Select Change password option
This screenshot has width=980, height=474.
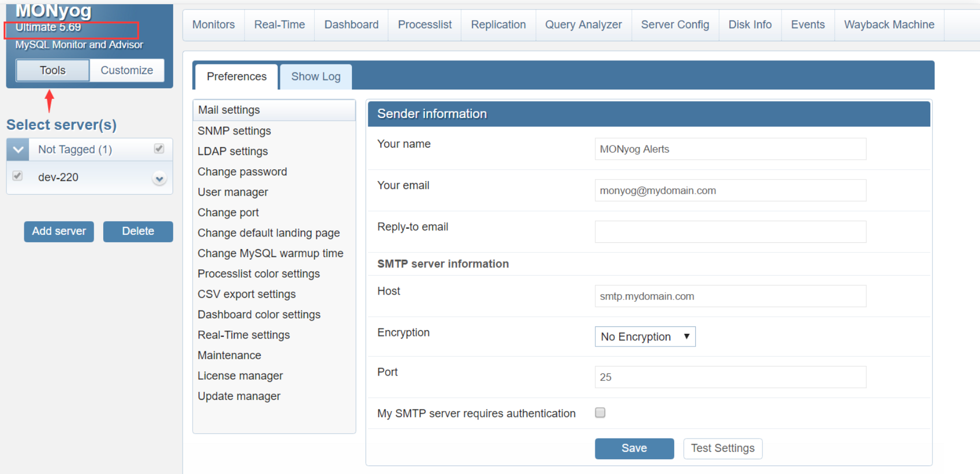242,172
